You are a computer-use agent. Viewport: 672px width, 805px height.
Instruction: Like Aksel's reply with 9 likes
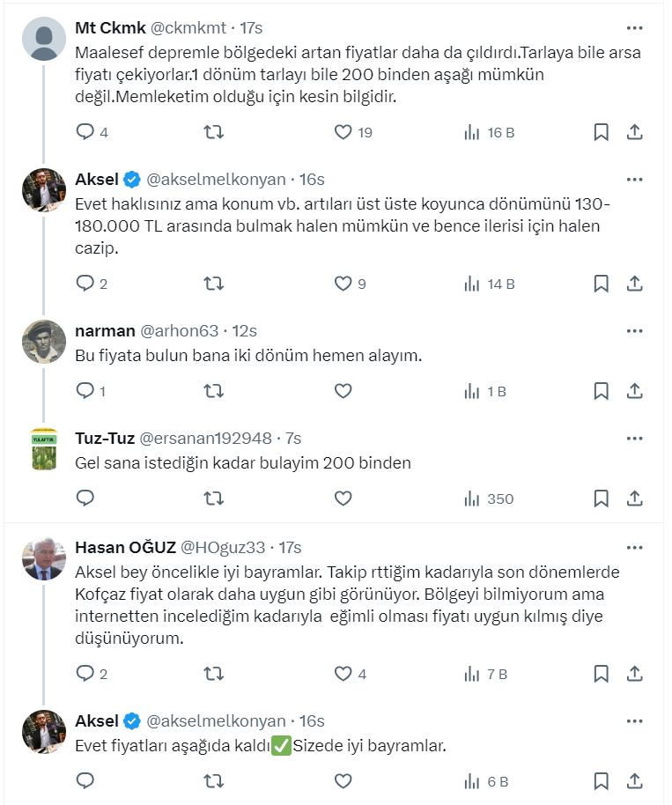tap(343, 284)
